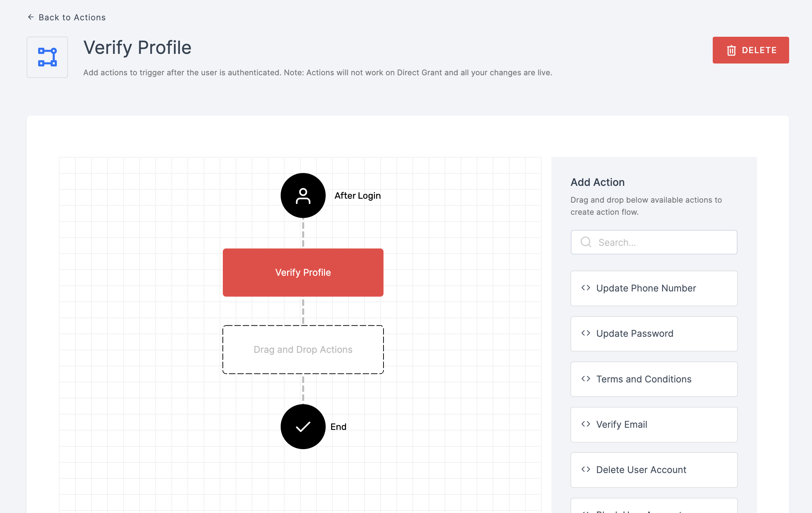Click the End checkmark node icon

tap(304, 426)
